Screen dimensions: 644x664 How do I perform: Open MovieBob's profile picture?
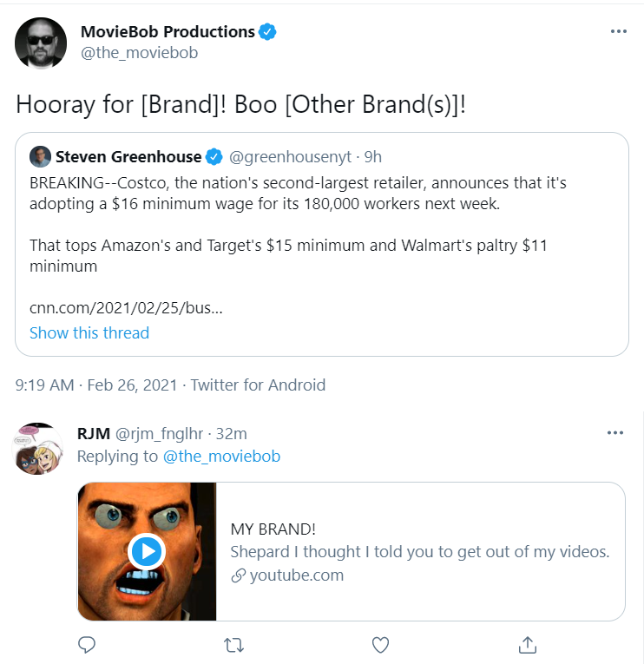[41, 43]
